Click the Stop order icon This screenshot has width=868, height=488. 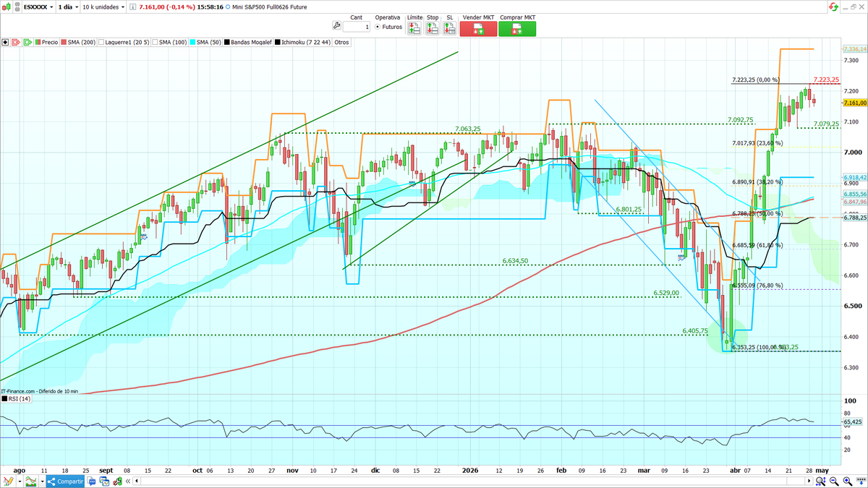coord(432,29)
